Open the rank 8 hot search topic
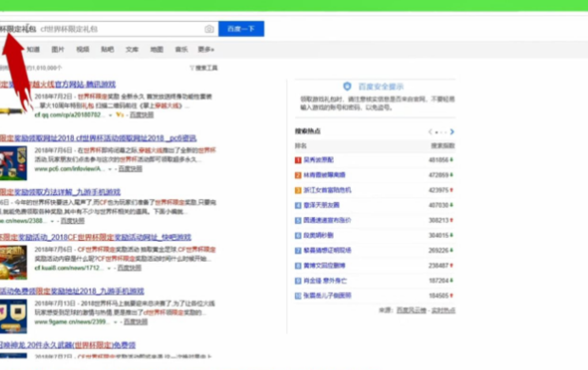588x370 pixels. pos(324,266)
